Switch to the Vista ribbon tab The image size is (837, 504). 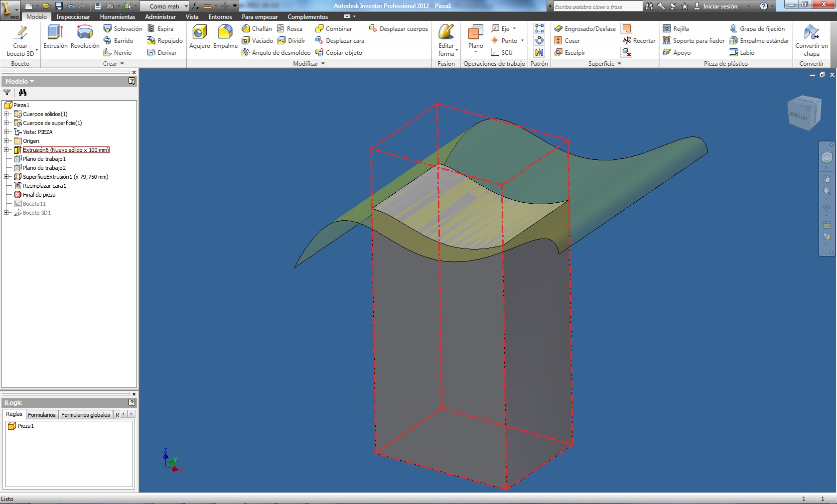coord(192,17)
